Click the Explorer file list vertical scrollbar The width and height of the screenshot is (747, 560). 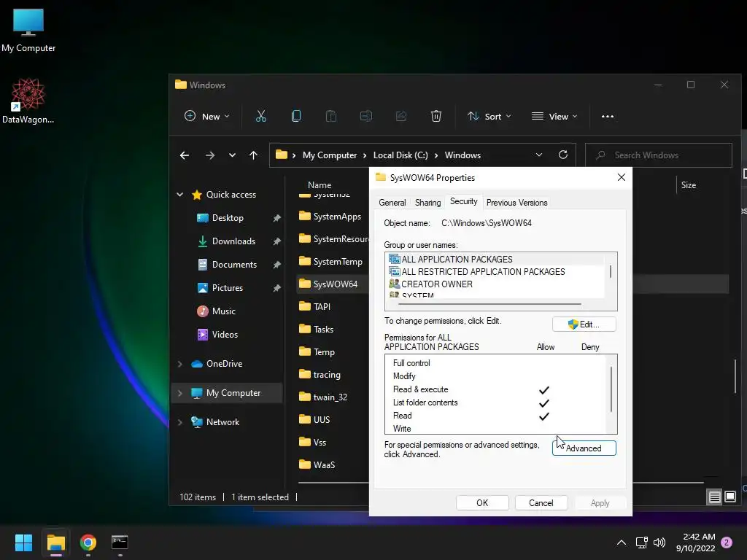click(735, 376)
